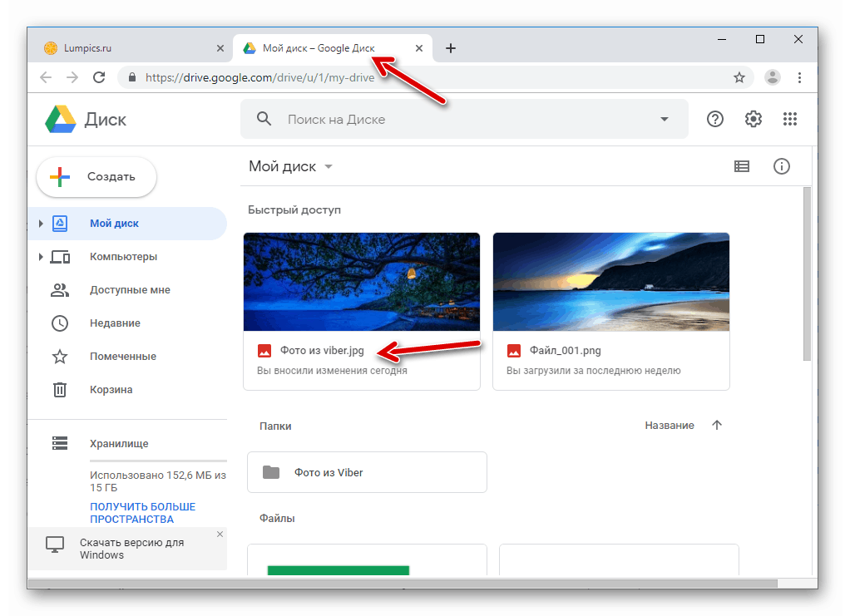Expand the Мой диск tree arrow

pyautogui.click(x=41, y=223)
